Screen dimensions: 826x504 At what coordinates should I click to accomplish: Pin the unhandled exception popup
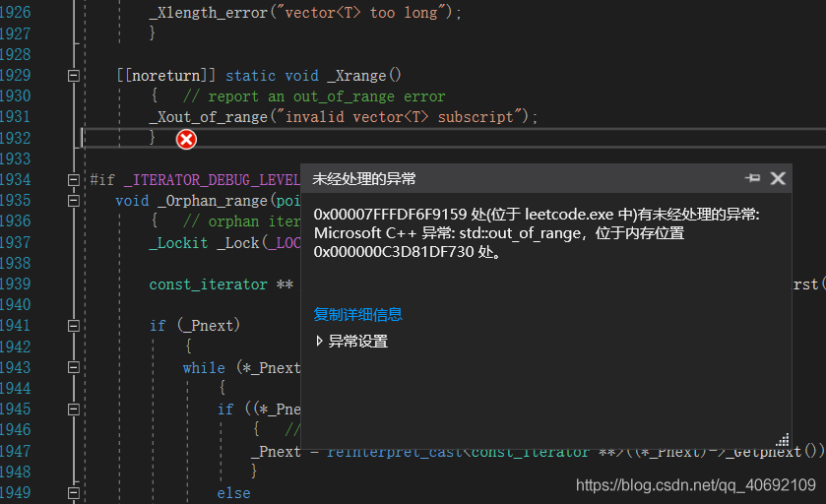[x=752, y=178]
